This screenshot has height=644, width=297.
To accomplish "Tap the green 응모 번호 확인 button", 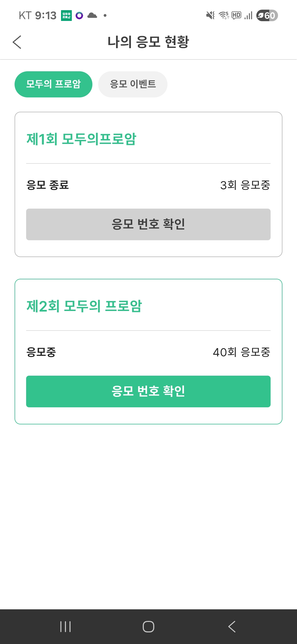I will (x=148, y=391).
